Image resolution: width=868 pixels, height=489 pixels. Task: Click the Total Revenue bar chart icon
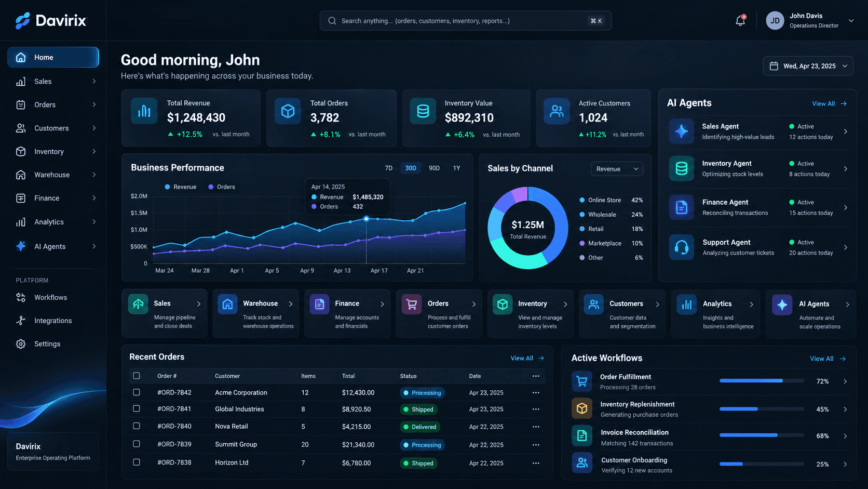coord(144,111)
